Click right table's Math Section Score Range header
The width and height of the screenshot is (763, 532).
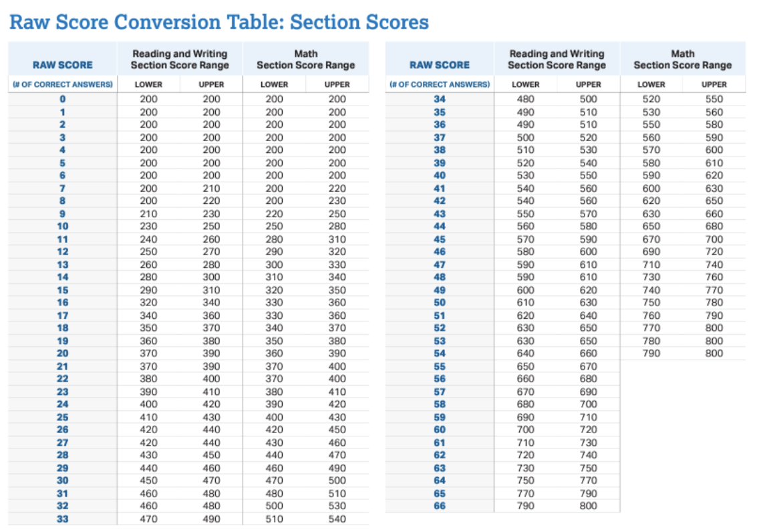tap(683, 59)
